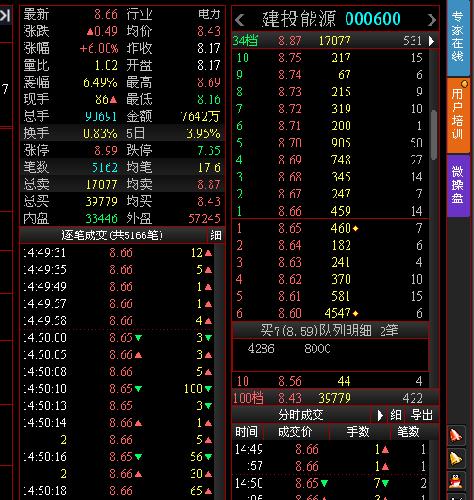Select buy level 6 price 8.60
Screen dimensions: 474x500
click(x=290, y=314)
